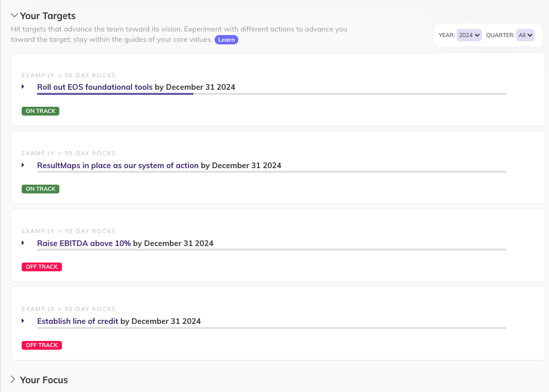Open Establish line of credit link
The height and width of the screenshot is (392, 549).
pos(78,321)
